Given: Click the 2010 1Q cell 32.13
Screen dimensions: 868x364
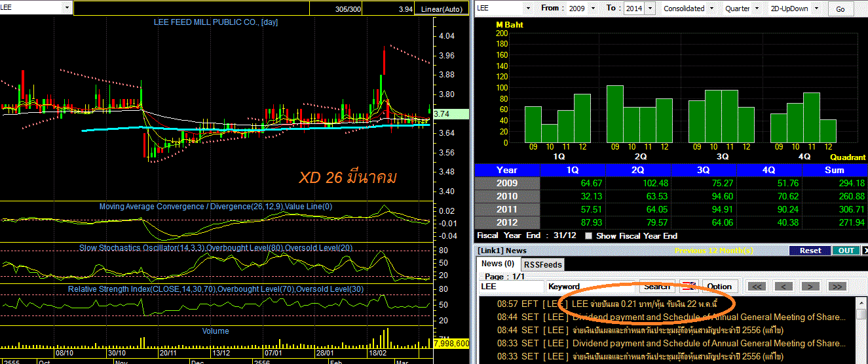Looking at the screenshot, I should pyautogui.click(x=573, y=196).
